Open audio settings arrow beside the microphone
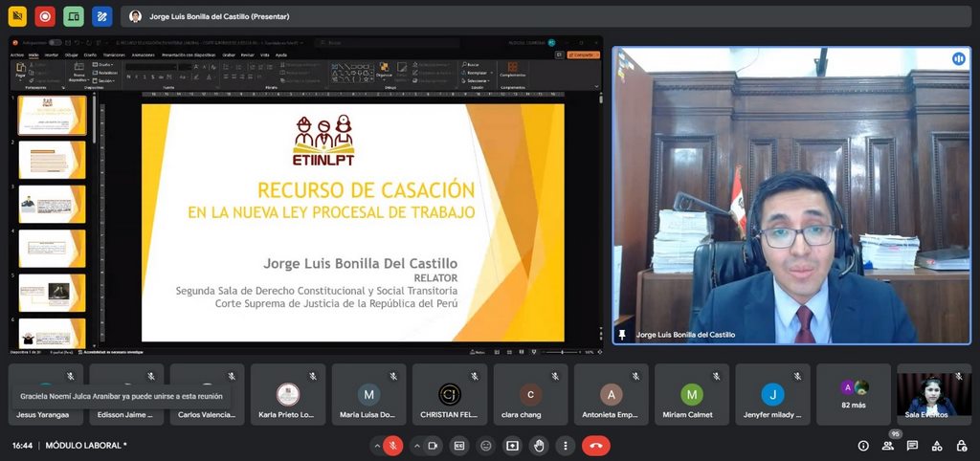The height and width of the screenshot is (461, 980). tap(376, 446)
